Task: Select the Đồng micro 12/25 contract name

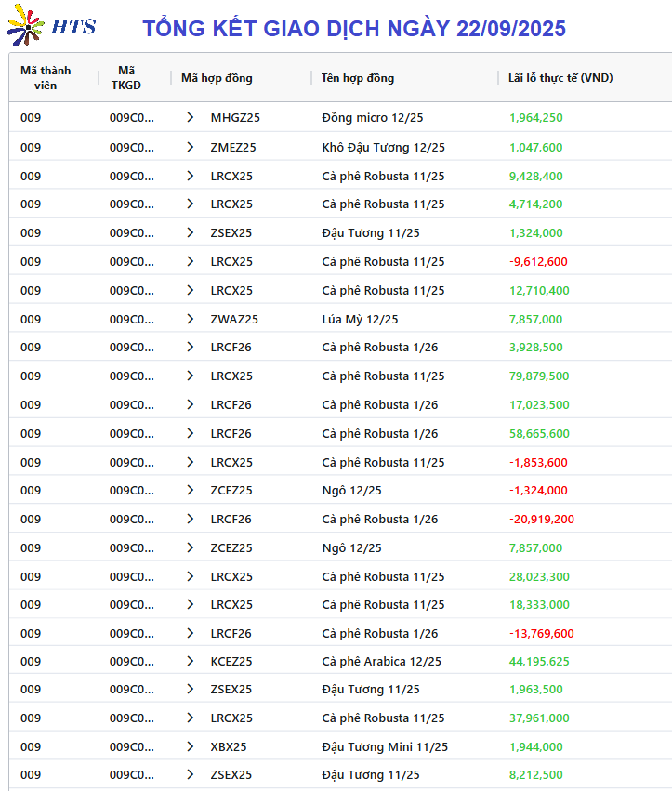Action: 373,117
